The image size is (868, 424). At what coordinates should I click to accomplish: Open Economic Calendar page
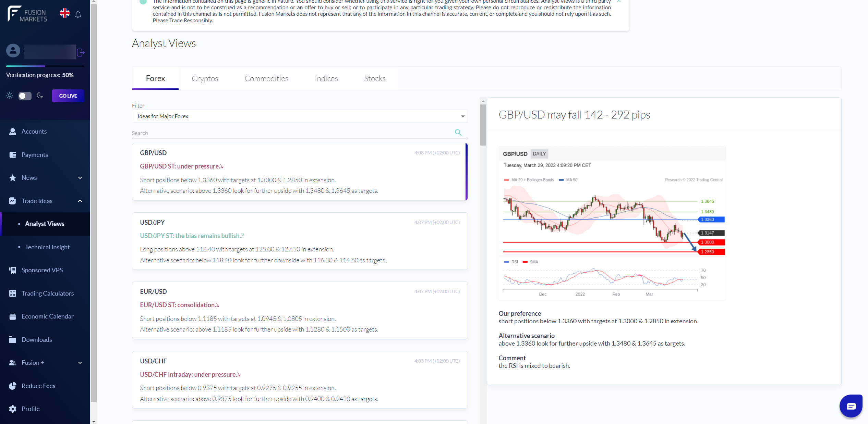click(45, 316)
